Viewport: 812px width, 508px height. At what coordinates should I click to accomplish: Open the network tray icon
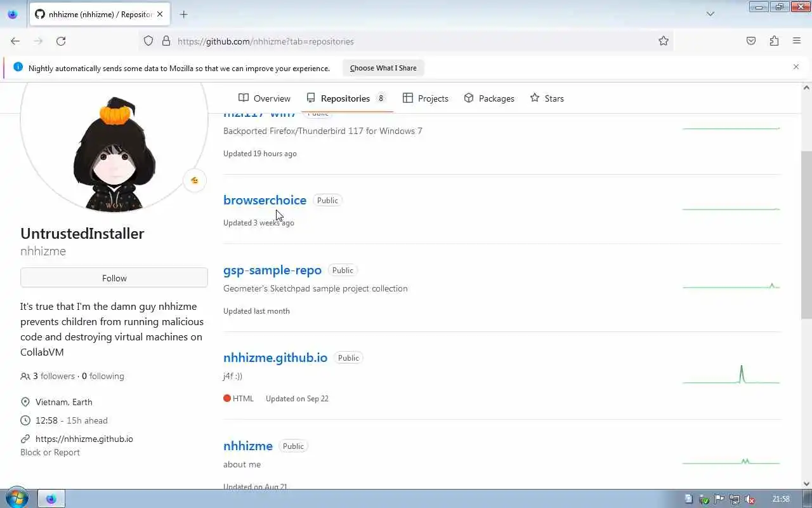click(x=735, y=499)
